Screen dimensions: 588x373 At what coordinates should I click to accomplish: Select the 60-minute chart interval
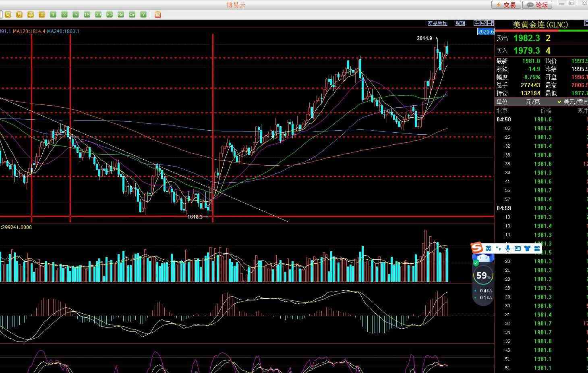109,15
